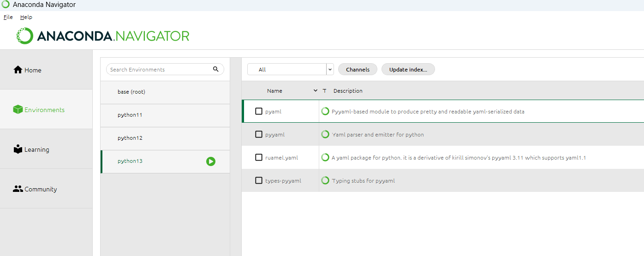Focus the Search Environments input field

(159, 69)
